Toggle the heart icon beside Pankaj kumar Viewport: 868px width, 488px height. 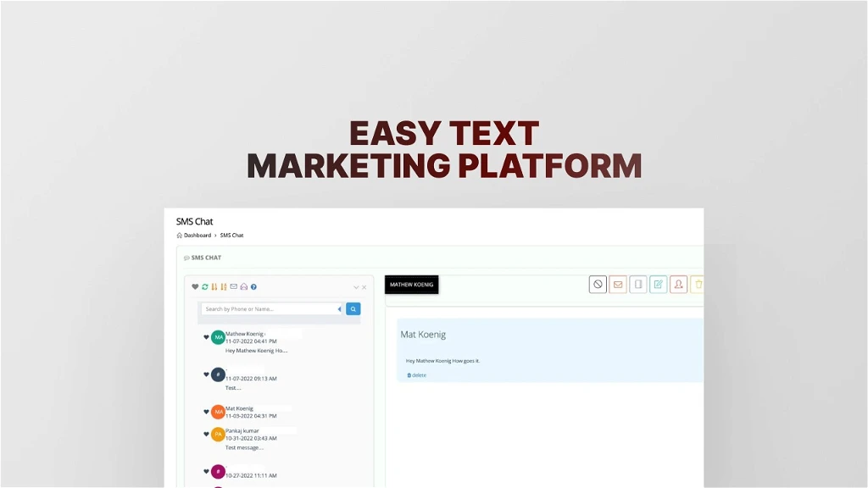click(x=204, y=434)
